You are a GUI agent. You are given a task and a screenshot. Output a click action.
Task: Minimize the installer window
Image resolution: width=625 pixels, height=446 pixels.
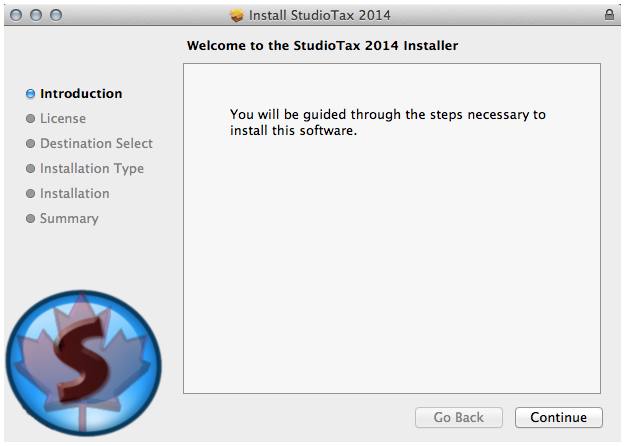point(36,15)
